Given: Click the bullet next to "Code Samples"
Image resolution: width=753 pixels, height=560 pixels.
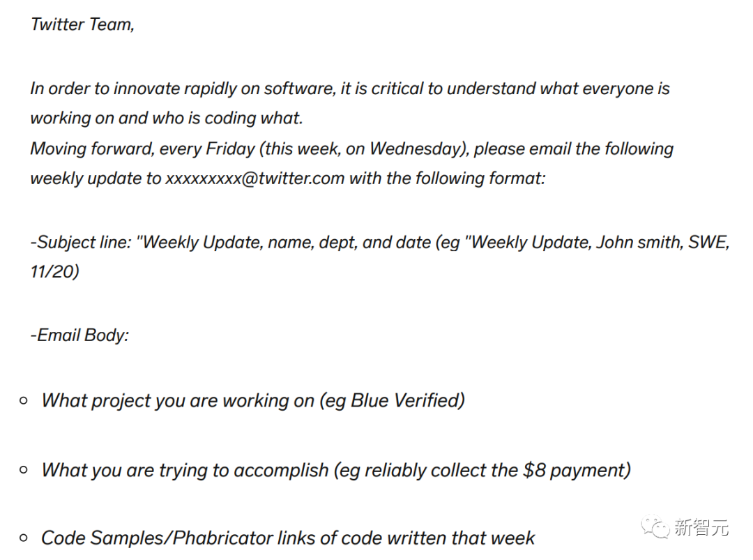Looking at the screenshot, I should 24,538.
